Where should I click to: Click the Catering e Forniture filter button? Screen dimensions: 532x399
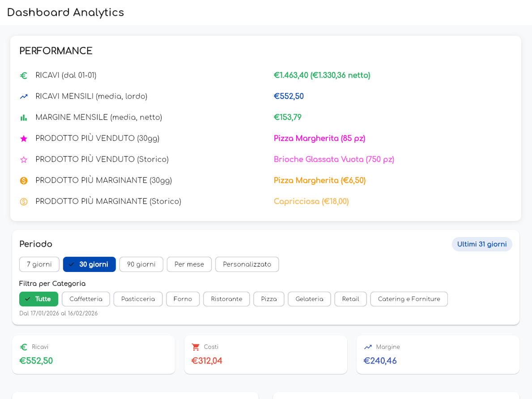[x=409, y=299]
